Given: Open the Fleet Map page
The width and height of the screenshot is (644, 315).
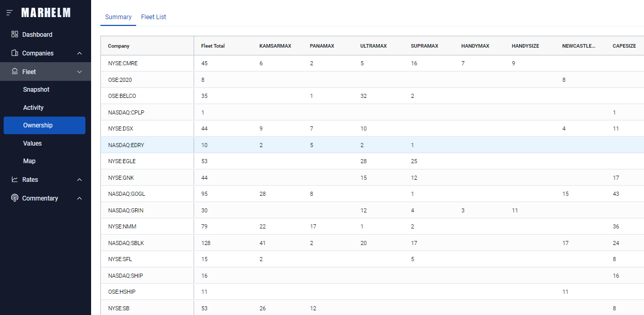Looking at the screenshot, I should [x=30, y=161].
